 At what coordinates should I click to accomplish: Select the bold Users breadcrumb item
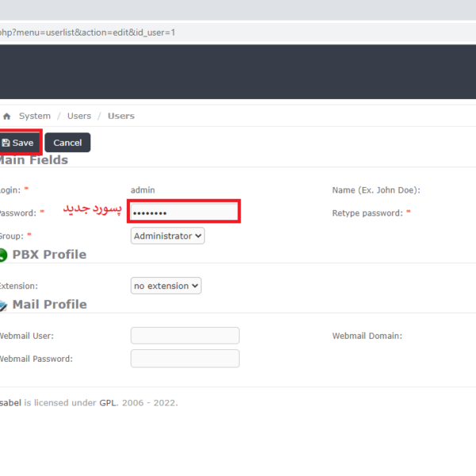(x=121, y=116)
